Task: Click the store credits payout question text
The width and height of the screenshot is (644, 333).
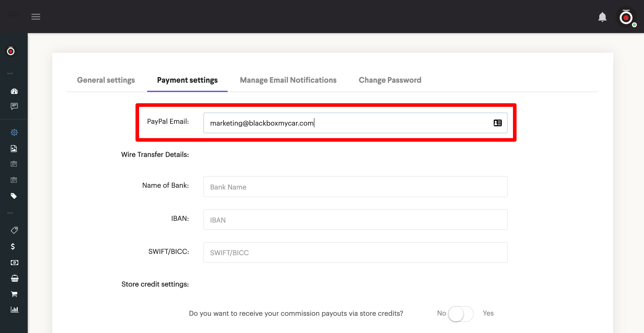Action: tap(296, 313)
